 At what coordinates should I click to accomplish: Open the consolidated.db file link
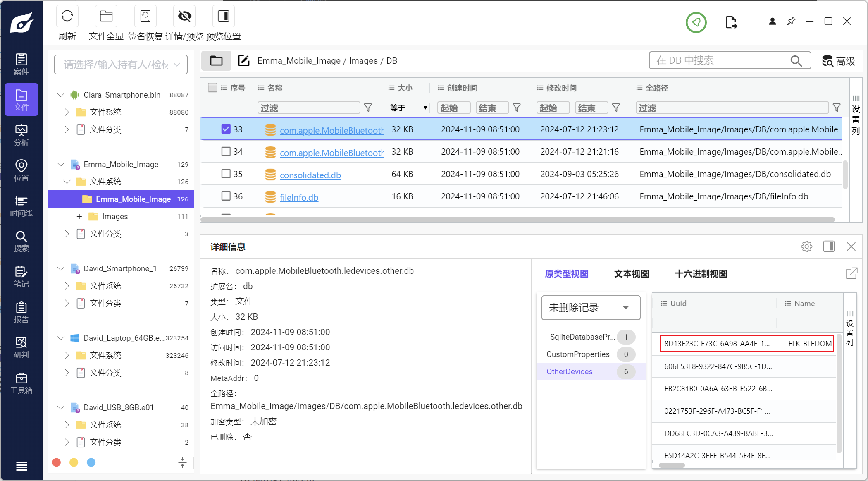click(x=310, y=175)
